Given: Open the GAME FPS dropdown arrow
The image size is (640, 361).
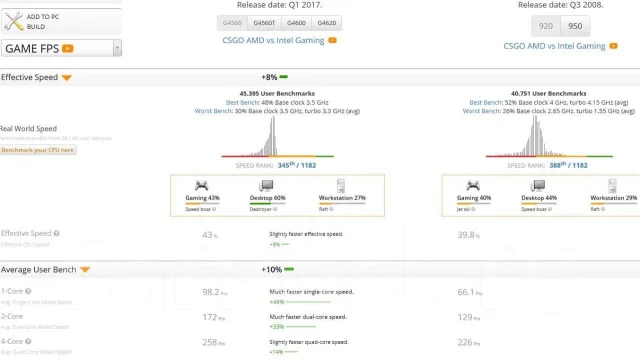Looking at the screenshot, I should click(x=117, y=48).
